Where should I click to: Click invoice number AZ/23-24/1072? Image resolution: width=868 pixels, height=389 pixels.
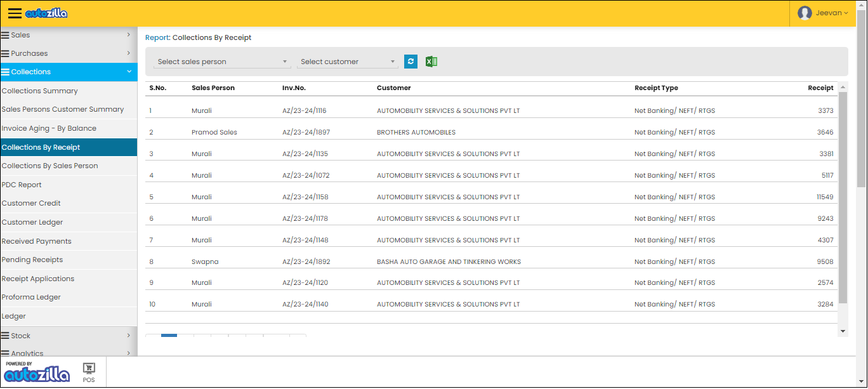(x=306, y=176)
